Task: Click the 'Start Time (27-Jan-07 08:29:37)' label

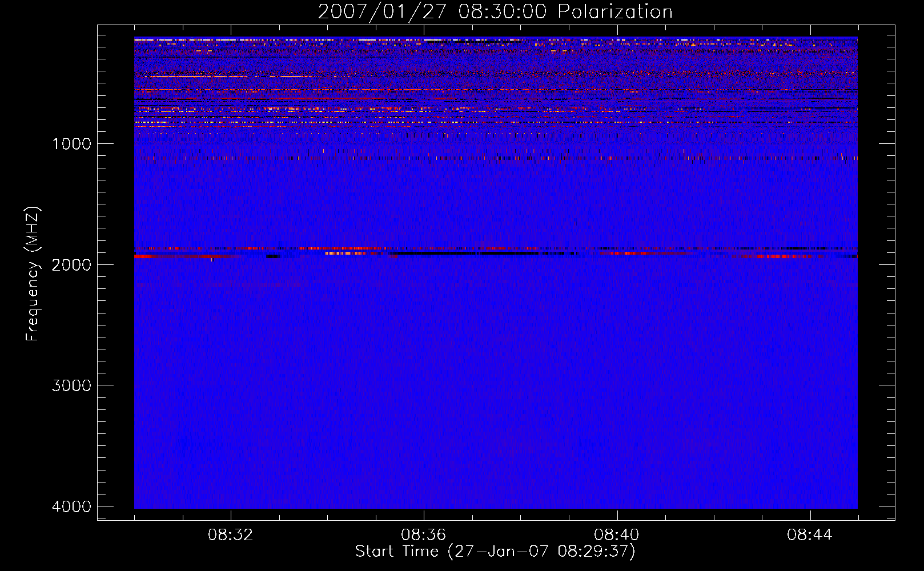Action: coord(495,552)
